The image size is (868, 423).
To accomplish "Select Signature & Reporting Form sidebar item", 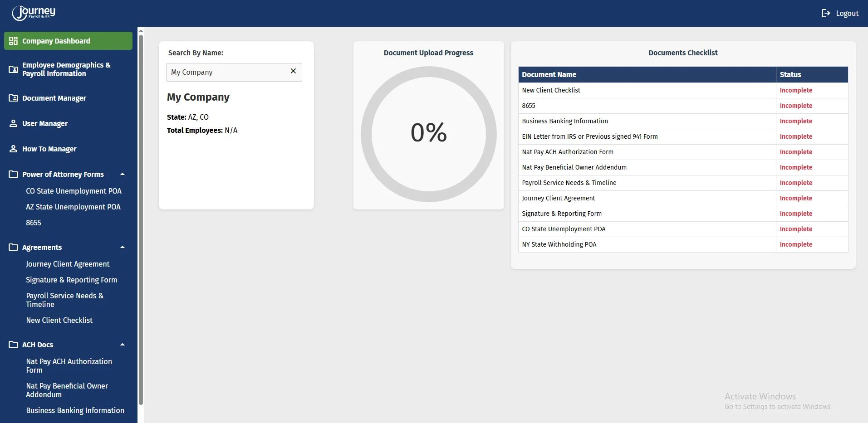I will 71,280.
